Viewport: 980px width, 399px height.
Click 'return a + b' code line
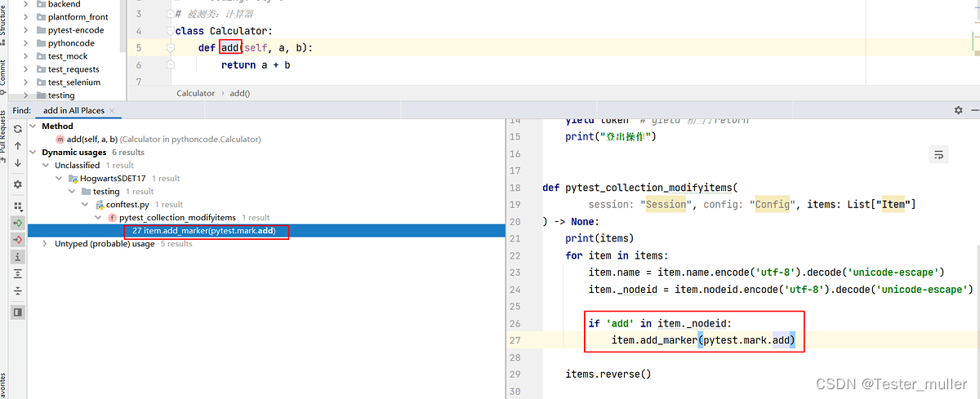pos(256,64)
